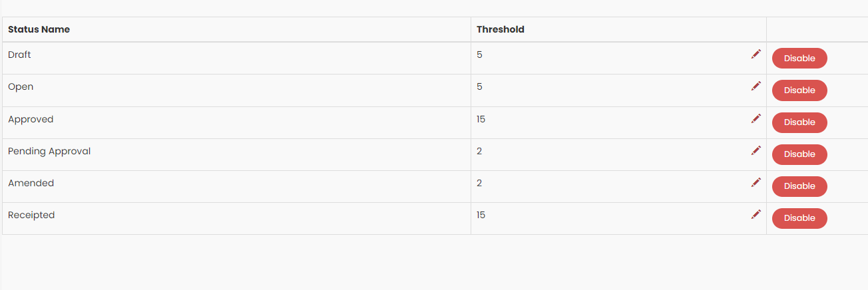This screenshot has height=290, width=868.
Task: Edit the Open threshold pencil icon
Action: [x=756, y=86]
